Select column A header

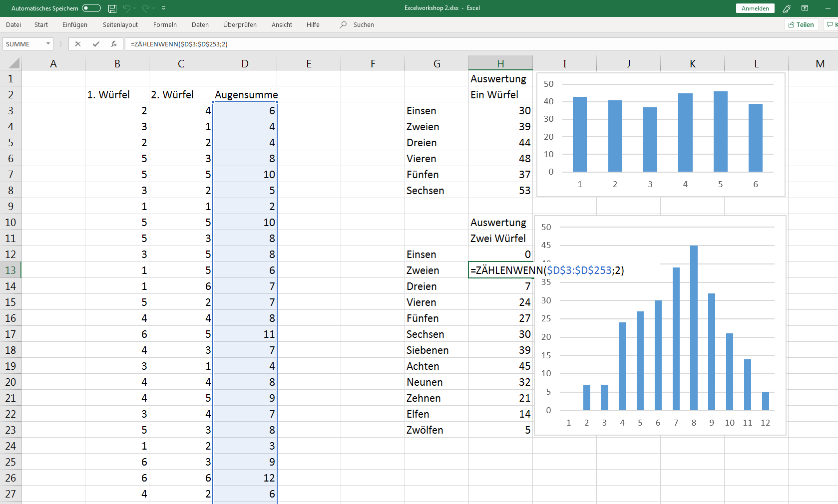53,63
